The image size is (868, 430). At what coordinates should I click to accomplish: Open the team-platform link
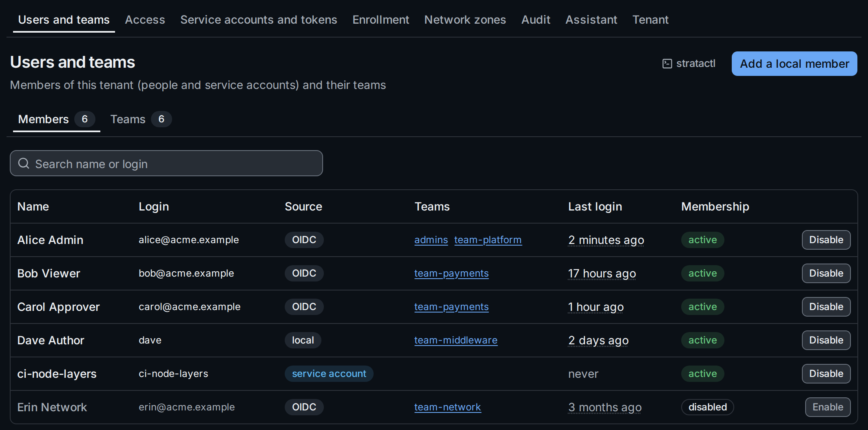[488, 240]
